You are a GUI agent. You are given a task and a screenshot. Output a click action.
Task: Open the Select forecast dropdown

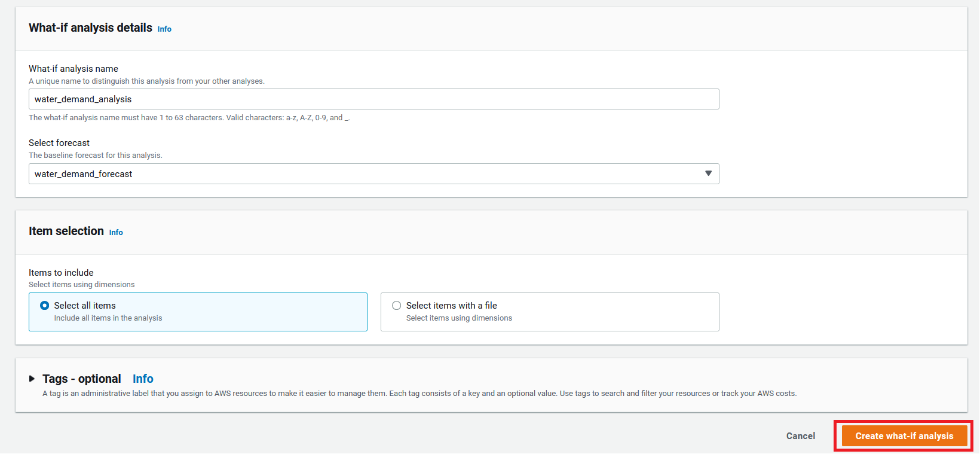tap(373, 174)
